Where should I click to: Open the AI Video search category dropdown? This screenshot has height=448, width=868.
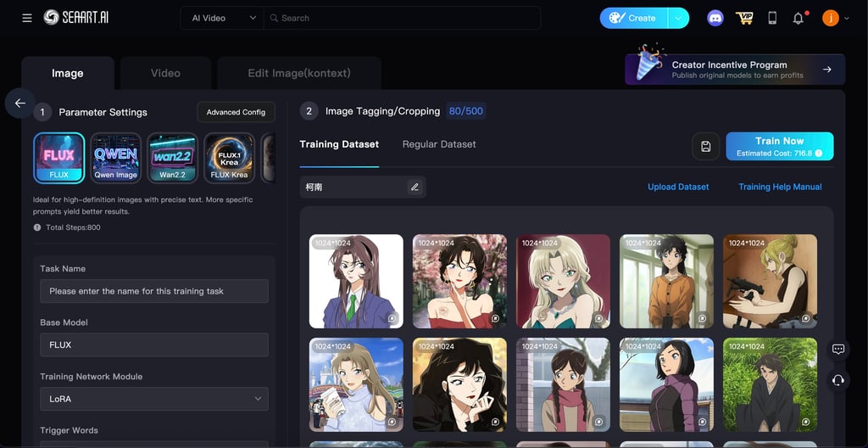pyautogui.click(x=222, y=19)
